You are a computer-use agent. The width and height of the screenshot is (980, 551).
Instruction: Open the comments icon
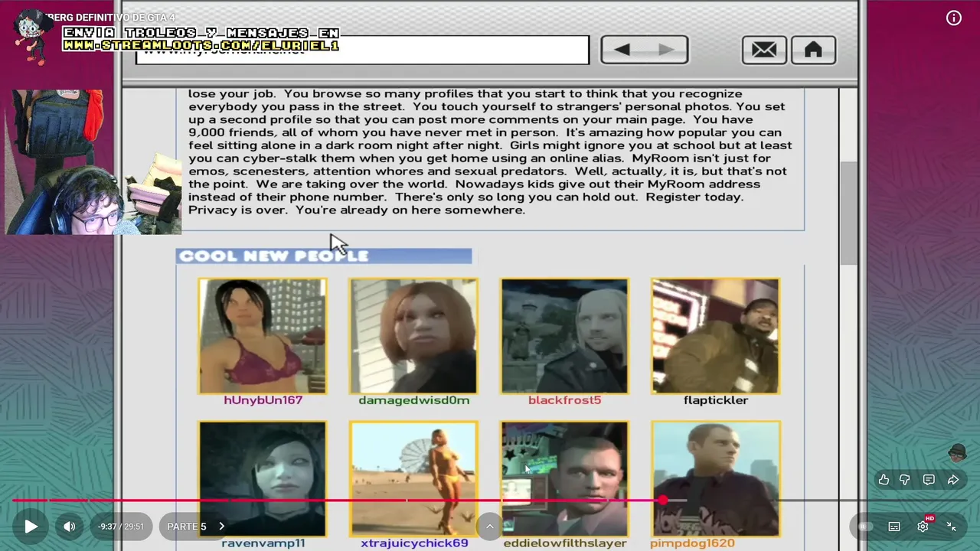[929, 480]
